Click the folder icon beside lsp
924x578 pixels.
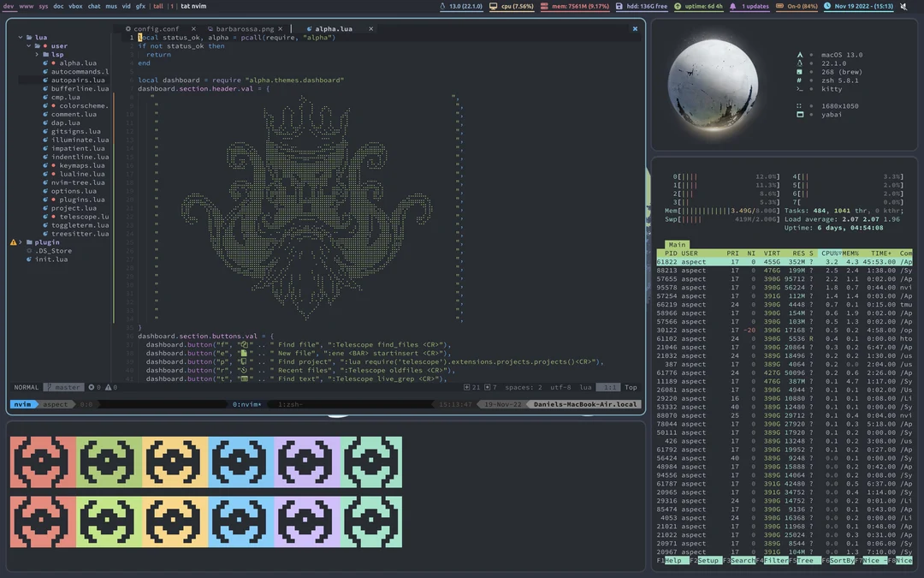(45, 54)
